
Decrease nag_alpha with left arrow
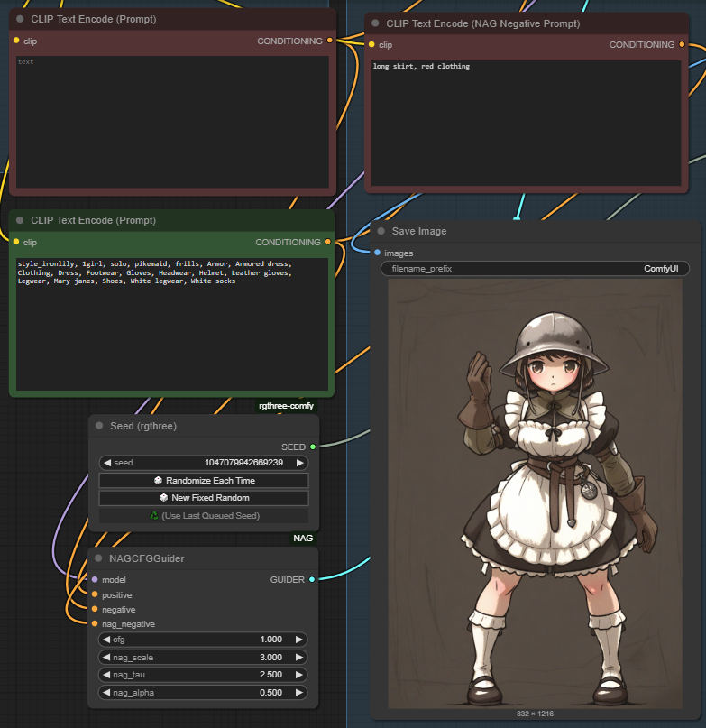(x=106, y=692)
